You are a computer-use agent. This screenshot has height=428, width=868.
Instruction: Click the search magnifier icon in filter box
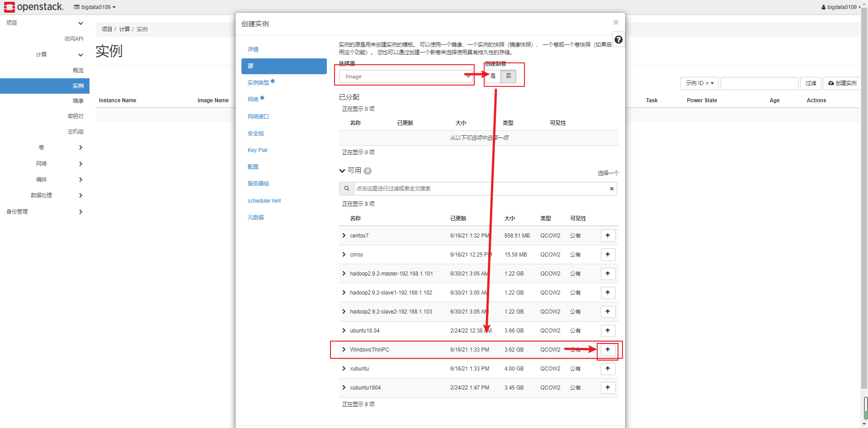(x=347, y=189)
